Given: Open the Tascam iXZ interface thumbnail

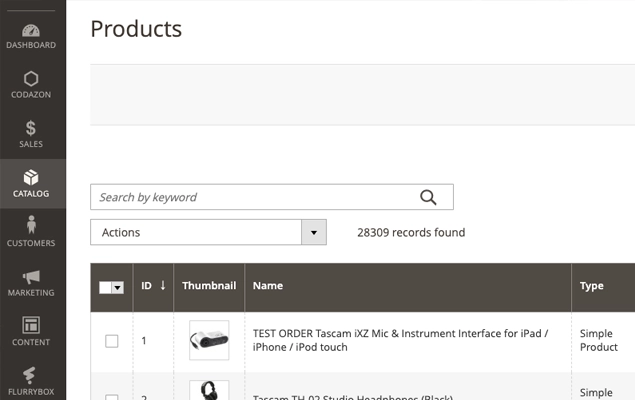Looking at the screenshot, I should pos(209,340).
